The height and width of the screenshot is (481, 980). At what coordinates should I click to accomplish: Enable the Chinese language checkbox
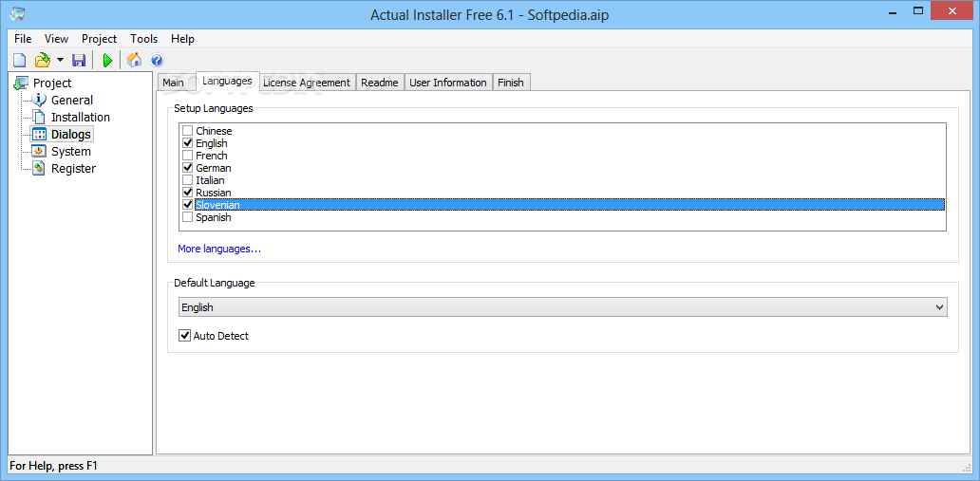pos(187,131)
